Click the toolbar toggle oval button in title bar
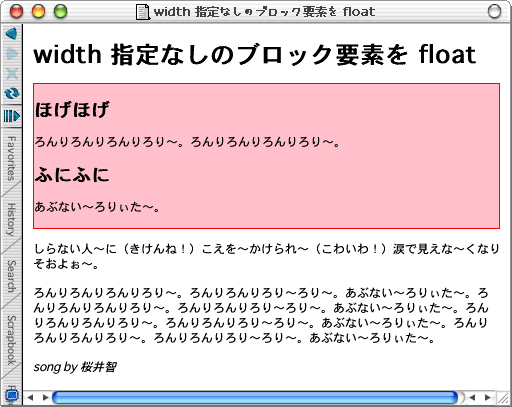 [x=494, y=12]
